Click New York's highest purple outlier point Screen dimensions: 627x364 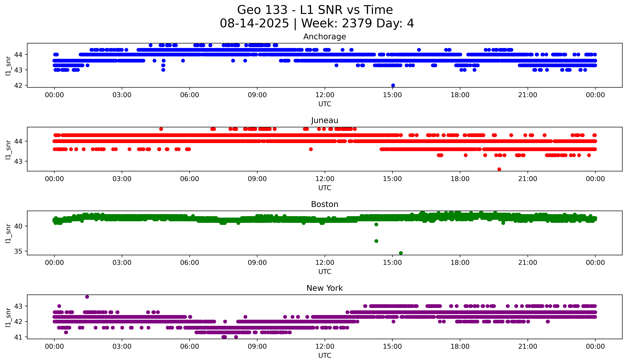point(87,297)
